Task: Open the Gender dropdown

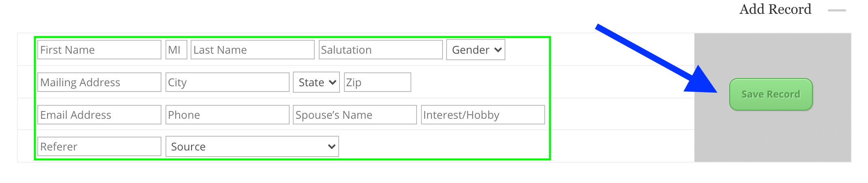Action: pyautogui.click(x=475, y=50)
